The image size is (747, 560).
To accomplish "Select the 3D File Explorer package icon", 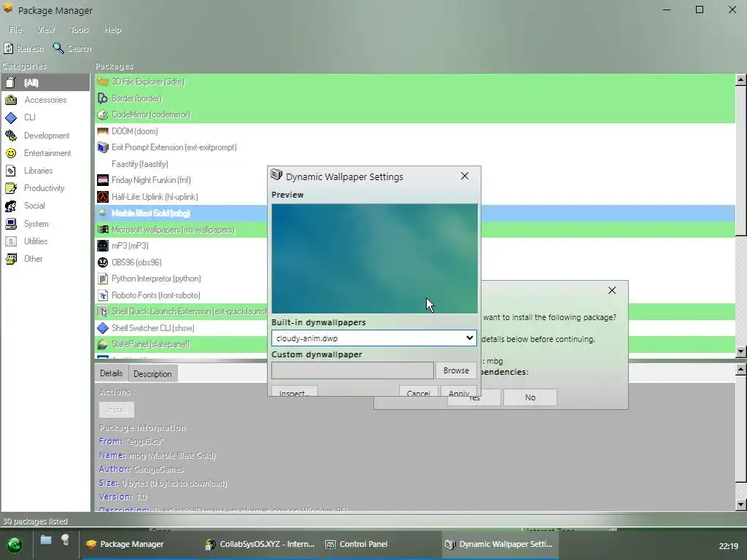I will click(x=102, y=82).
